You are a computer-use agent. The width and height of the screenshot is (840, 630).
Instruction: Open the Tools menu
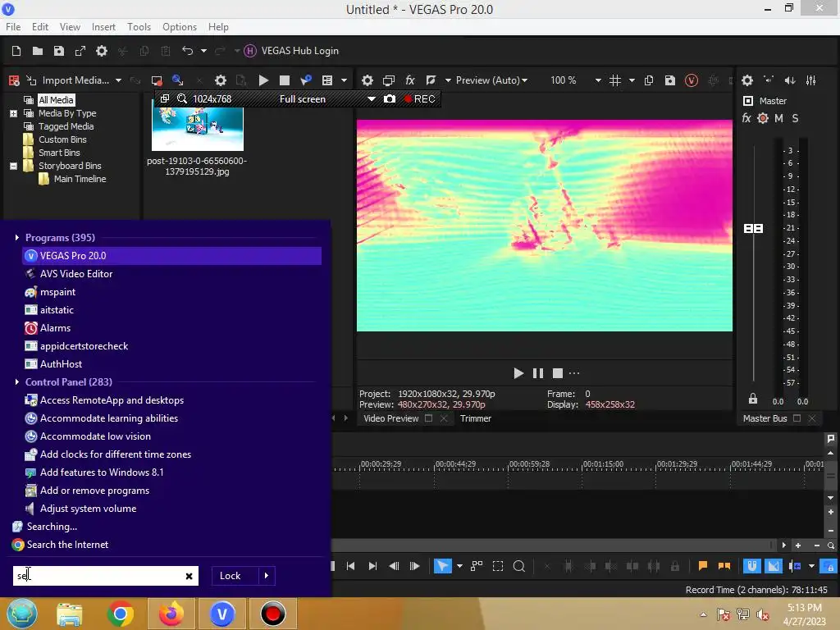click(139, 27)
